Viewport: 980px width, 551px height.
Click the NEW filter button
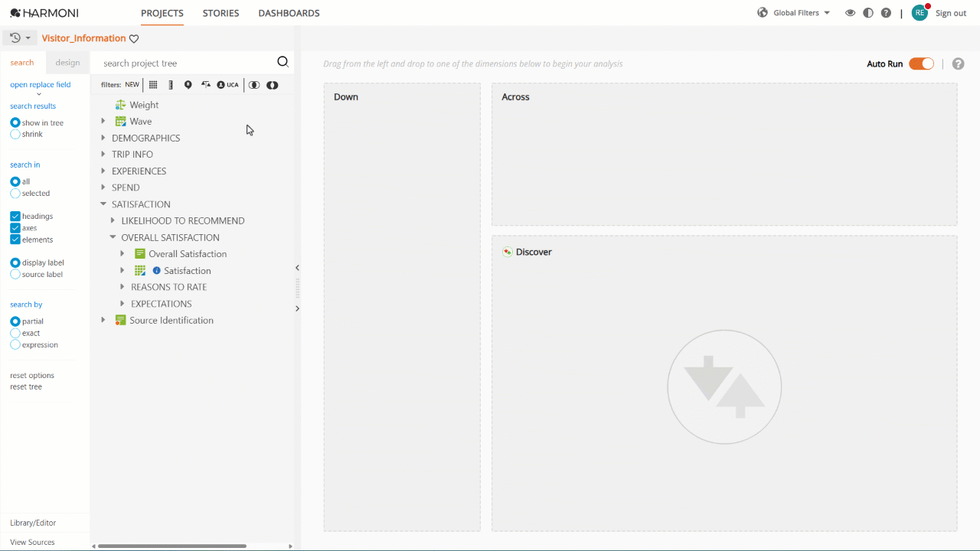(x=132, y=85)
